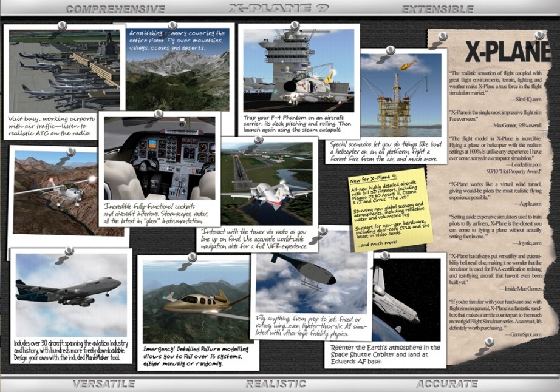Select the Cessna canyon flight photo
Viewport: 560px width, 392px height.
point(55,193)
